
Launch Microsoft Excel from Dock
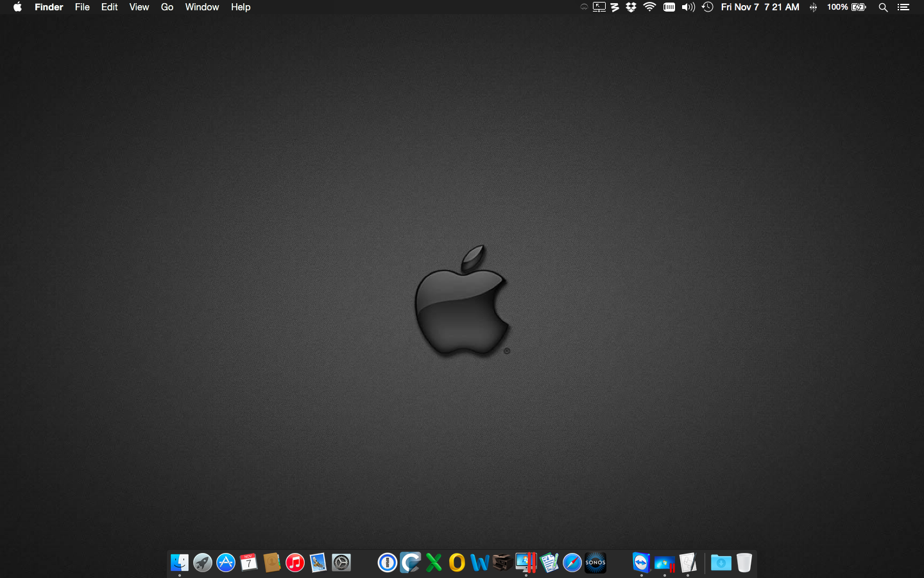[434, 563]
